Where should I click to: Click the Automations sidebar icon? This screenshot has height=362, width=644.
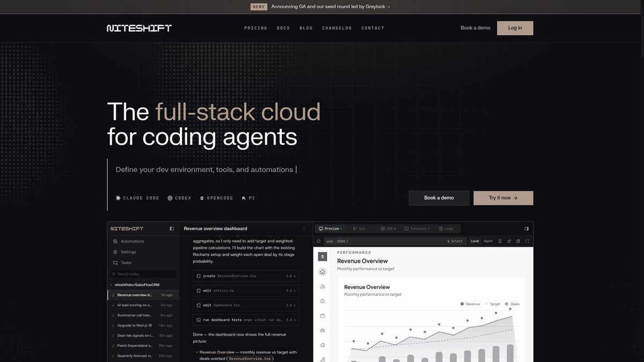[115, 241]
